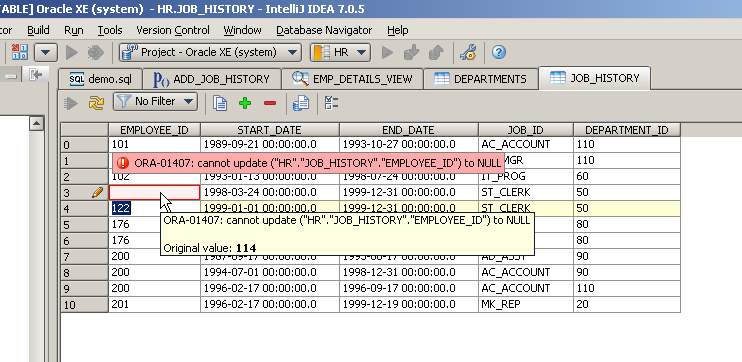The width and height of the screenshot is (742, 362).
Task: Click EMPLOYEE_ID cell 101 in row 0
Action: pyautogui.click(x=154, y=144)
